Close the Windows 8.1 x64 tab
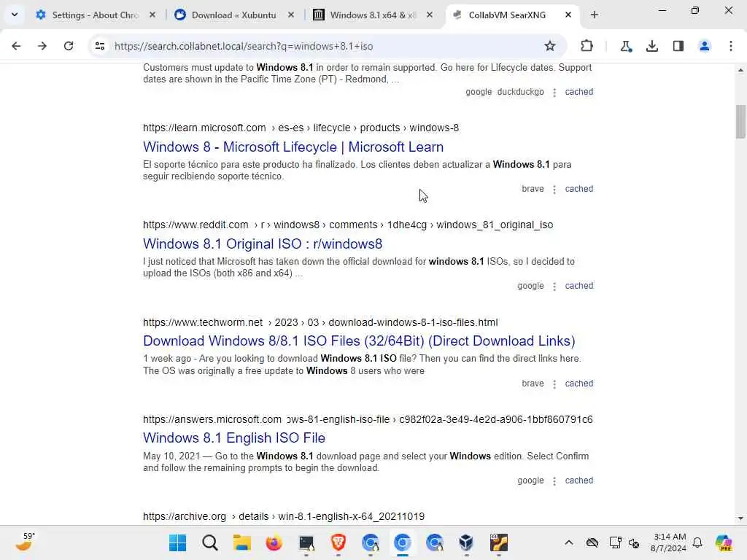Image resolution: width=747 pixels, height=560 pixels. [x=429, y=15]
